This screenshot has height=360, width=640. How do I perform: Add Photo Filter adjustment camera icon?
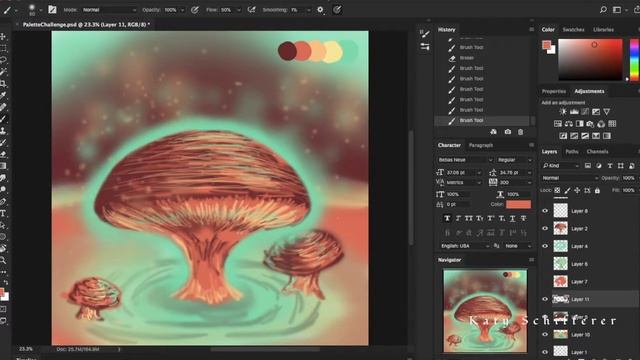pyautogui.click(x=590, y=124)
